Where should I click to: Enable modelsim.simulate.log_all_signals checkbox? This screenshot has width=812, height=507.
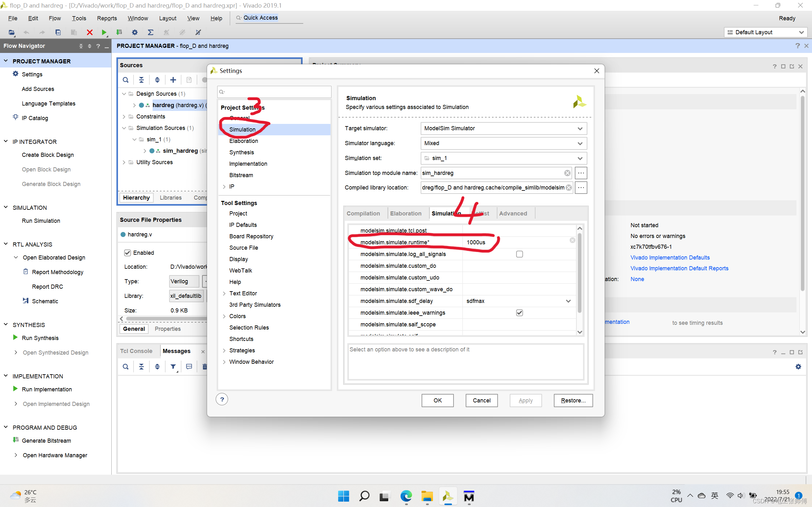click(520, 254)
